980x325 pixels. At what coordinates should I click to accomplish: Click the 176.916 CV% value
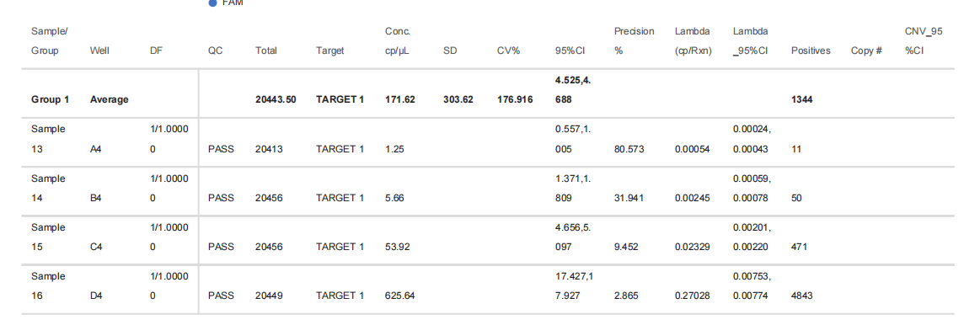tap(515, 99)
